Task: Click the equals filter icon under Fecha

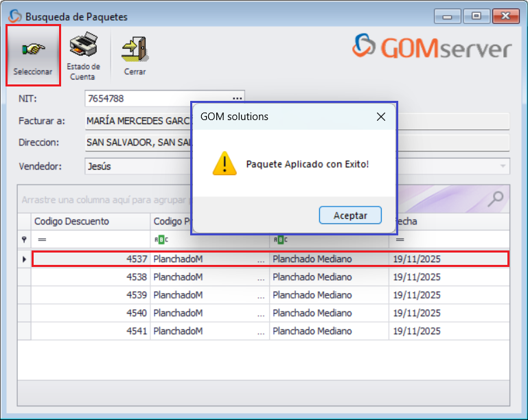Action: click(399, 240)
